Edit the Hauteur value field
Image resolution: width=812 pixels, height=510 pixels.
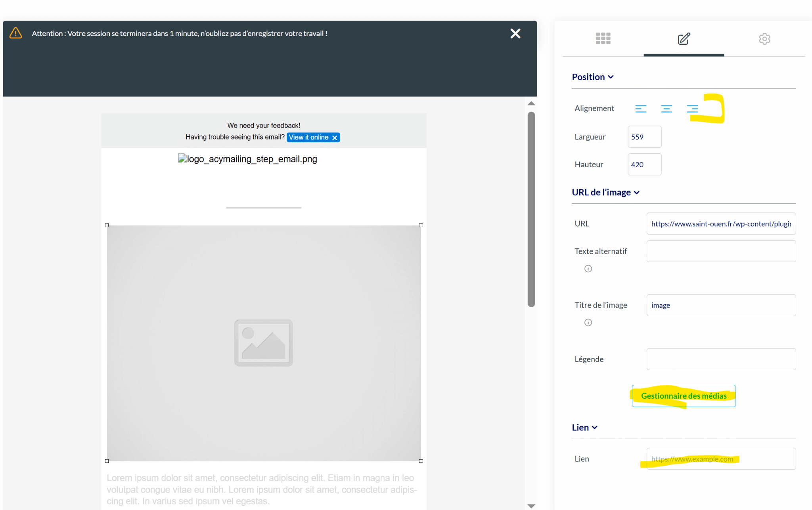point(644,164)
